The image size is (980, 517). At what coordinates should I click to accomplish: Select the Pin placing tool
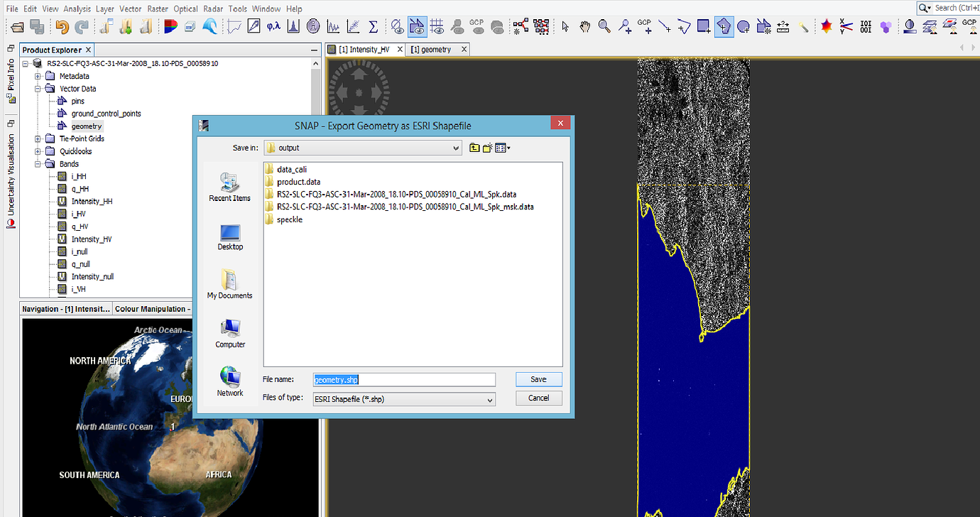pyautogui.click(x=624, y=26)
